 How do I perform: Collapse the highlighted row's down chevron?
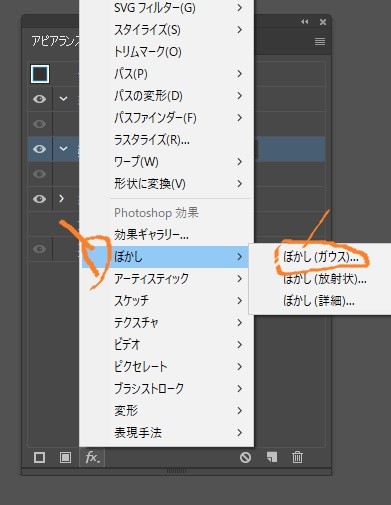[63, 149]
